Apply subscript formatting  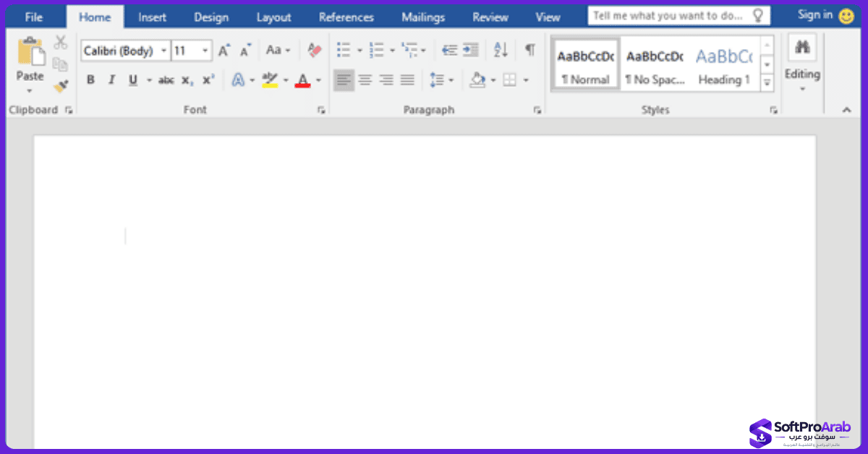pyautogui.click(x=187, y=80)
